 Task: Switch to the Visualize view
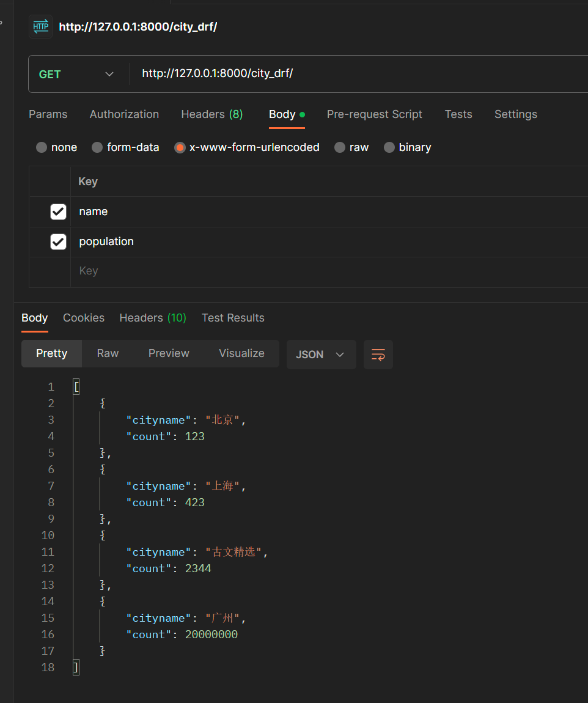[241, 353]
